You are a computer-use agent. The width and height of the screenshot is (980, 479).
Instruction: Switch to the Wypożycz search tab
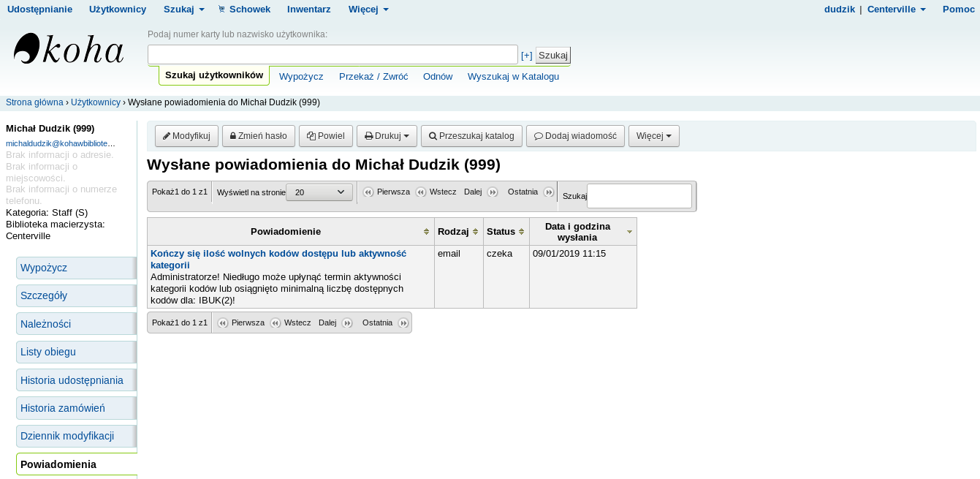click(x=301, y=77)
